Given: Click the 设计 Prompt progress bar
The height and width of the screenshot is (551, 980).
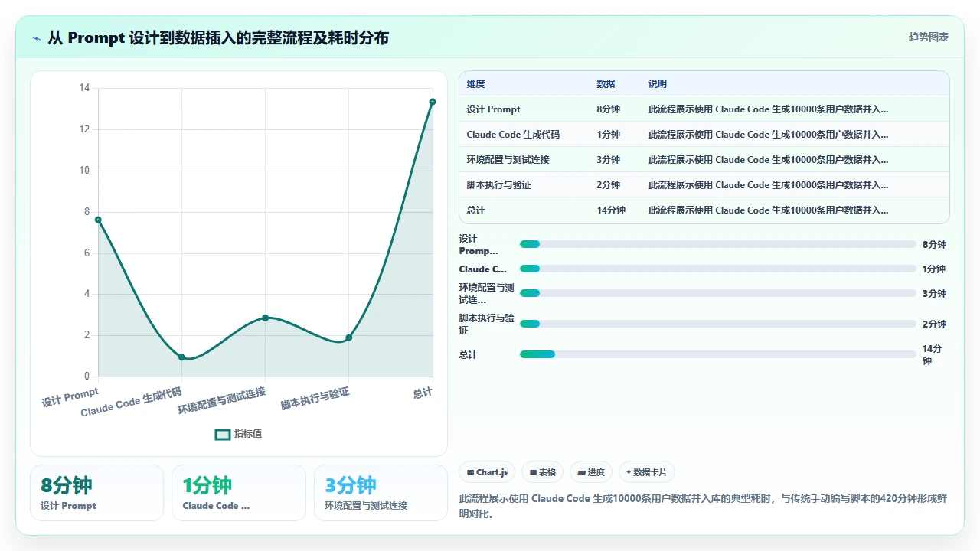Looking at the screenshot, I should click(x=717, y=244).
